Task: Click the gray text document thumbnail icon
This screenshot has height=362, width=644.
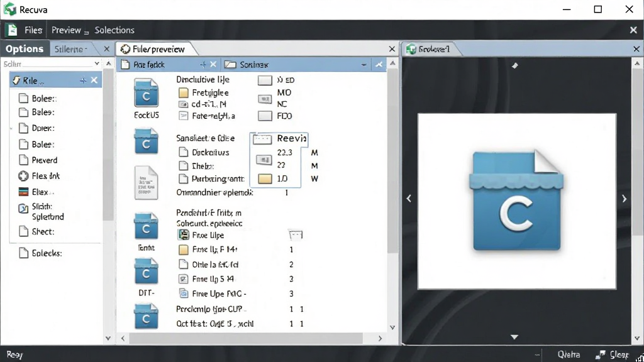Action: (146, 183)
